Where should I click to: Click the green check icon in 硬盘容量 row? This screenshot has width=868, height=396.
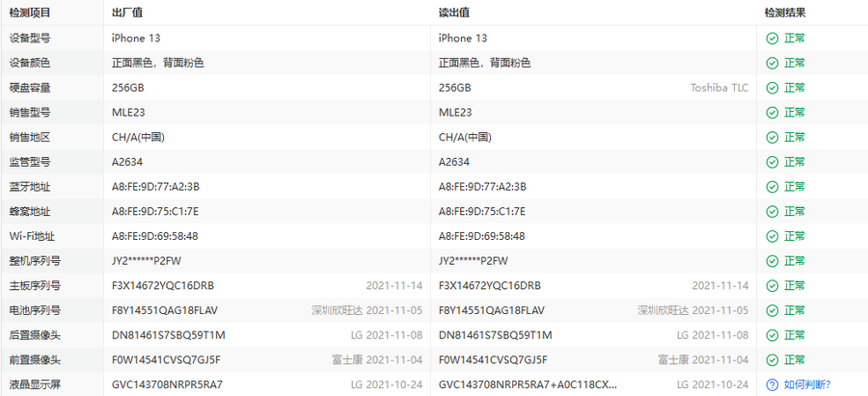click(773, 88)
